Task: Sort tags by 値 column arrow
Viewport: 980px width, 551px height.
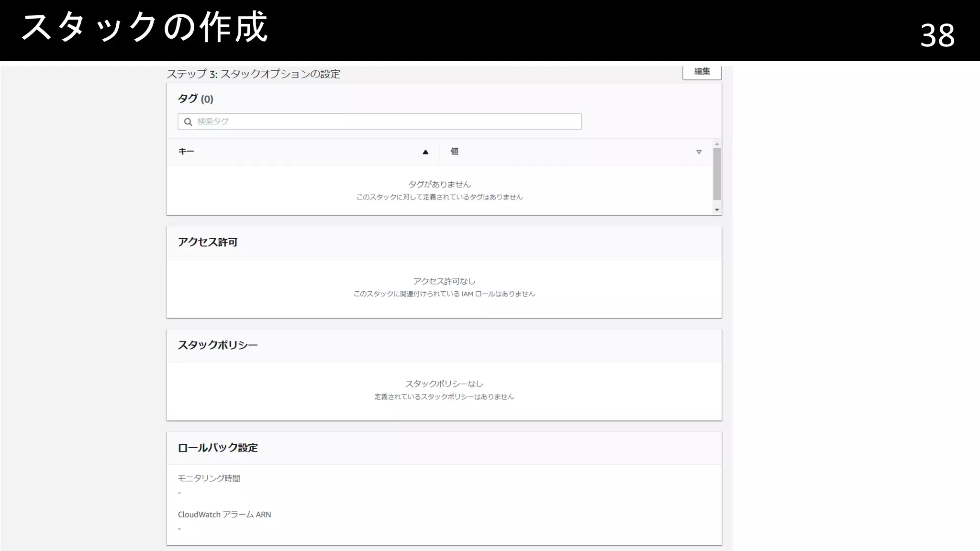Action: tap(699, 152)
